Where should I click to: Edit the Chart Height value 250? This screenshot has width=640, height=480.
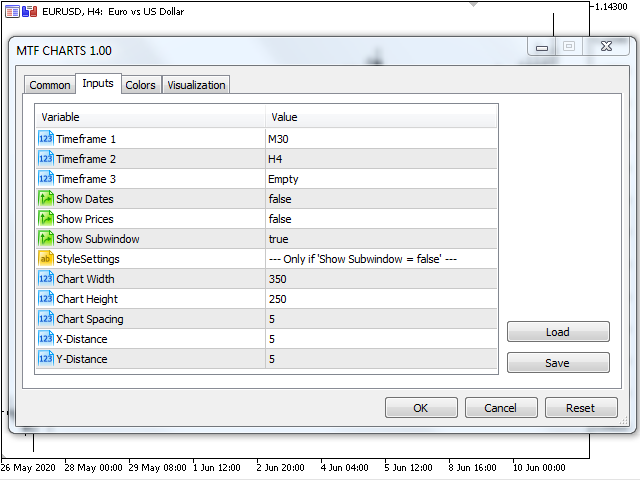pos(381,299)
